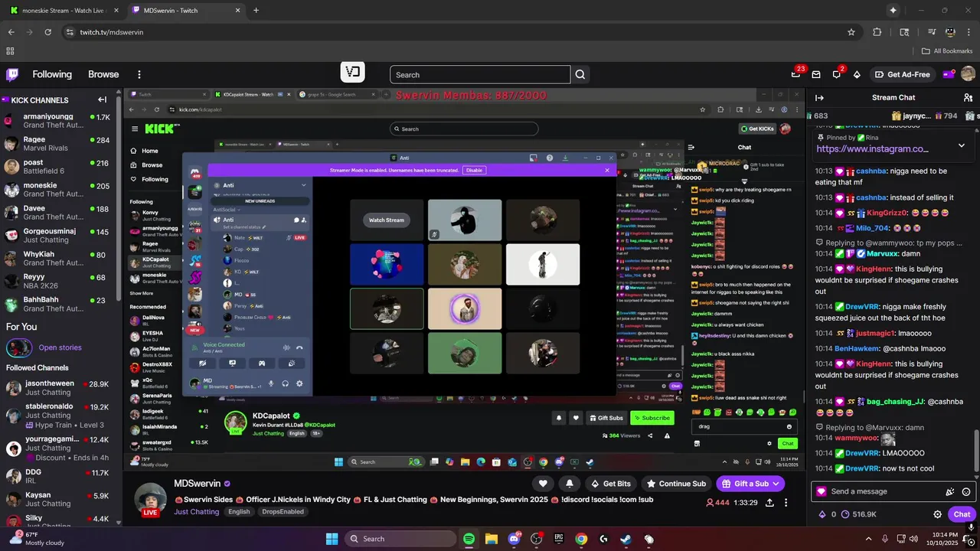Collapse the Stream Chat panel
The height and width of the screenshot is (551, 980).
(x=819, y=97)
